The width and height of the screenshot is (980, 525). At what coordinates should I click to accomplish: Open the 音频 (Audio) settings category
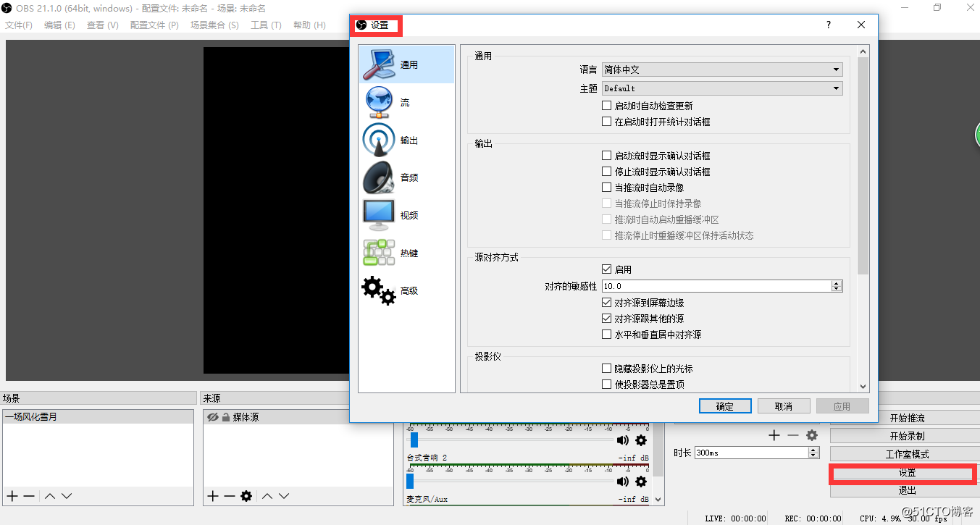coord(406,177)
